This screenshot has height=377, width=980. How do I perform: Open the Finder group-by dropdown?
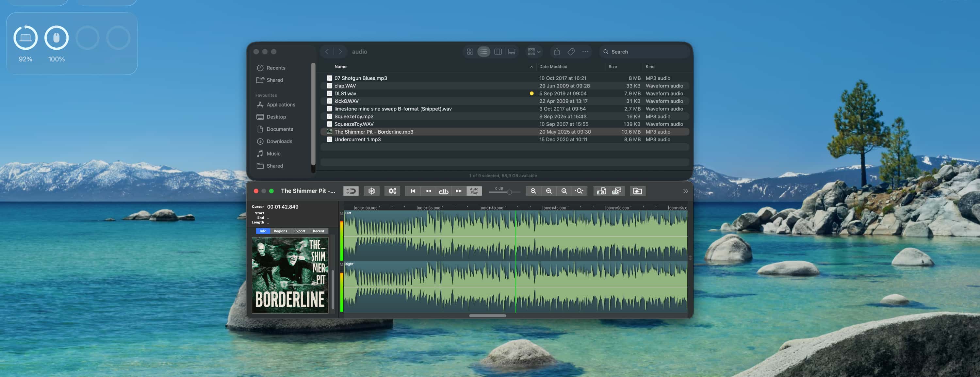[534, 52]
